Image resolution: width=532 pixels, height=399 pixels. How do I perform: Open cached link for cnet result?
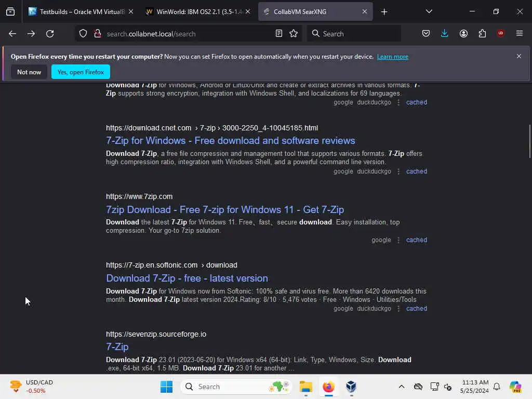pyautogui.click(x=417, y=171)
